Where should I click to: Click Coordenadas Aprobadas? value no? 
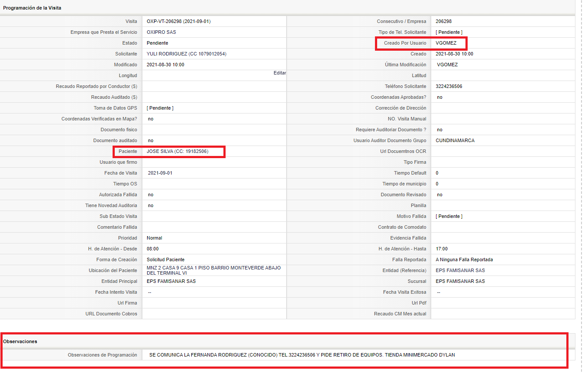439,97
